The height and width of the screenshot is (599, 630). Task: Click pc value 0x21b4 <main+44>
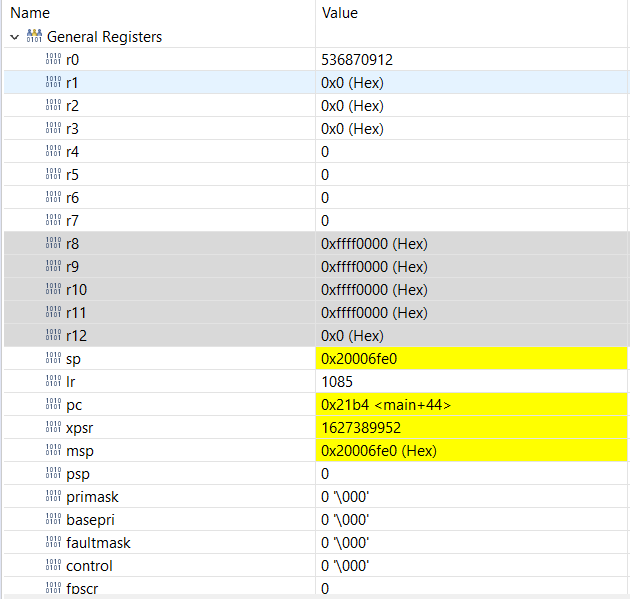pos(386,405)
